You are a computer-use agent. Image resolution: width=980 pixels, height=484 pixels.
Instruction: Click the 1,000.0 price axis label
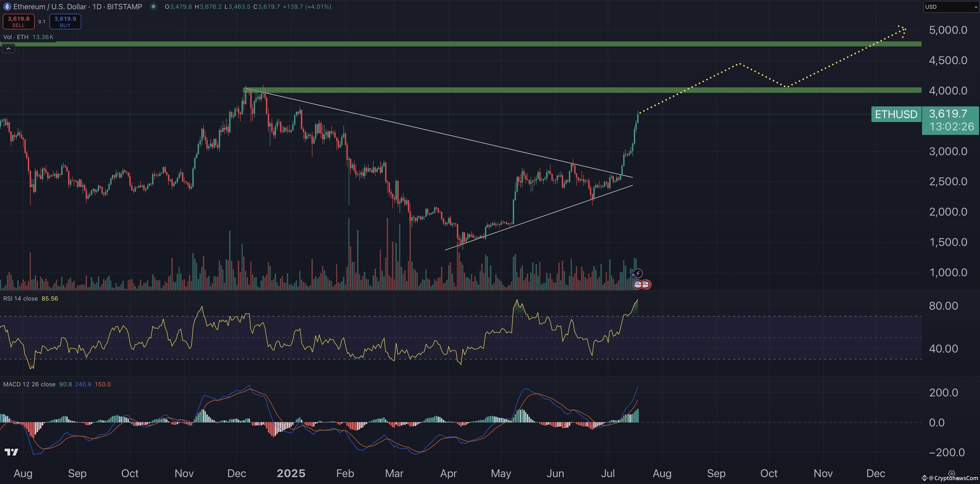(x=948, y=272)
